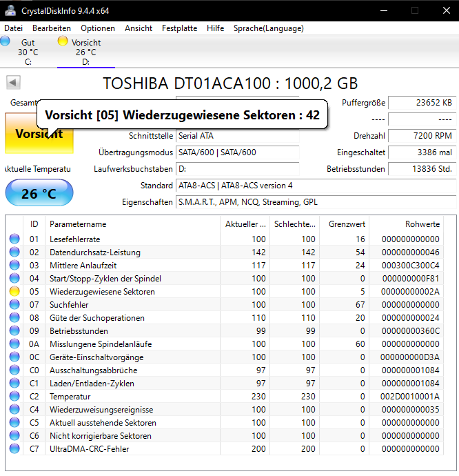Image resolution: width=459 pixels, height=476 pixels.
Task: Click status icon for Misslungene Spindelanläufe row
Action: click(x=14, y=344)
